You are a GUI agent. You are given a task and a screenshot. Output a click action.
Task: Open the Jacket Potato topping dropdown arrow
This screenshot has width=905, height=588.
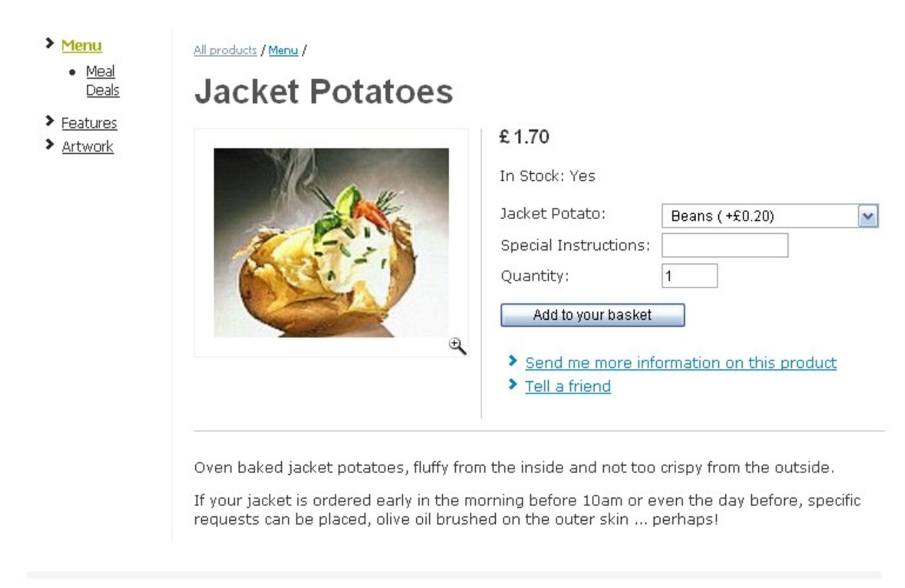pyautogui.click(x=868, y=216)
